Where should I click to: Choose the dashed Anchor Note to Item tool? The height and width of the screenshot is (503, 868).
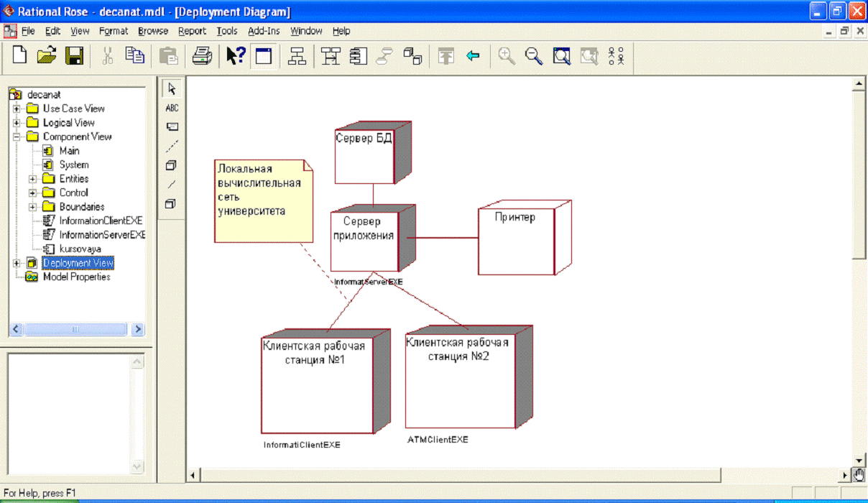pyautogui.click(x=172, y=147)
